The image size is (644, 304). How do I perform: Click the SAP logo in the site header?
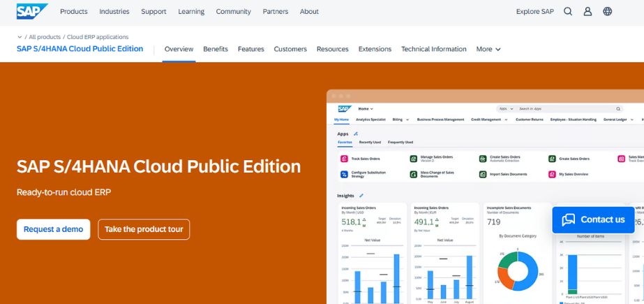(32, 11)
